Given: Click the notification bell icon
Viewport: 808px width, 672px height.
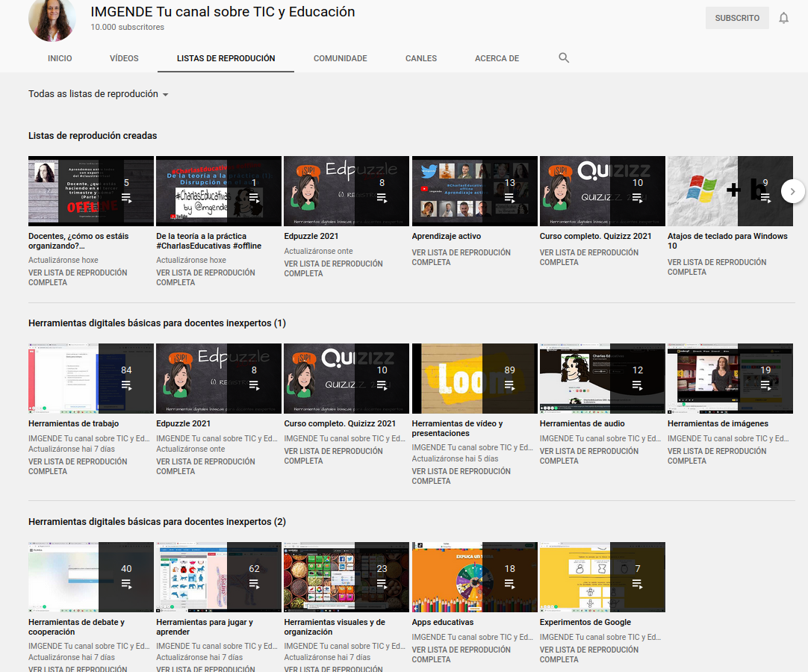Looking at the screenshot, I should point(783,18).
